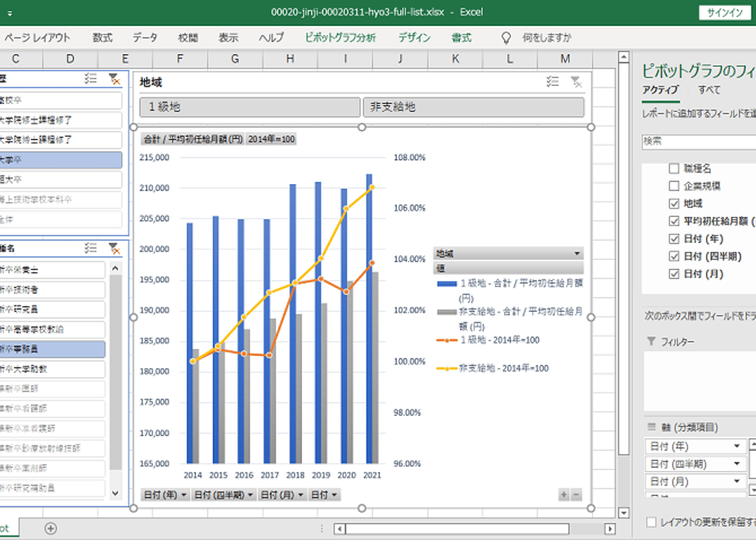
Task: Open 日付 (四半期) dropdown in axis area pane
Action: click(x=736, y=464)
